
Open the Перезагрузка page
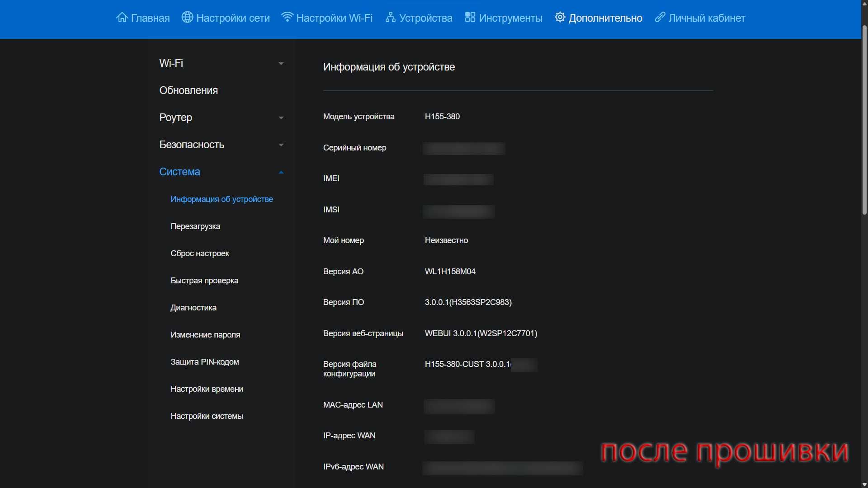point(195,226)
